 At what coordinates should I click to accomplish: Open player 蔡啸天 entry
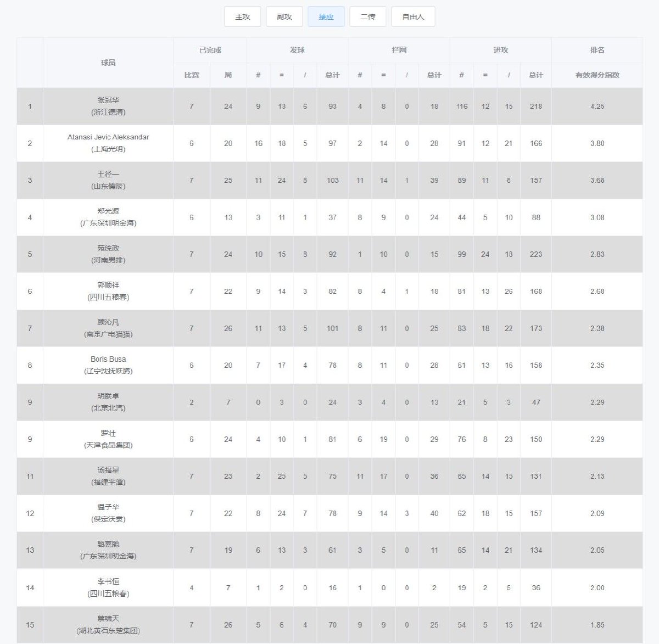[108, 618]
